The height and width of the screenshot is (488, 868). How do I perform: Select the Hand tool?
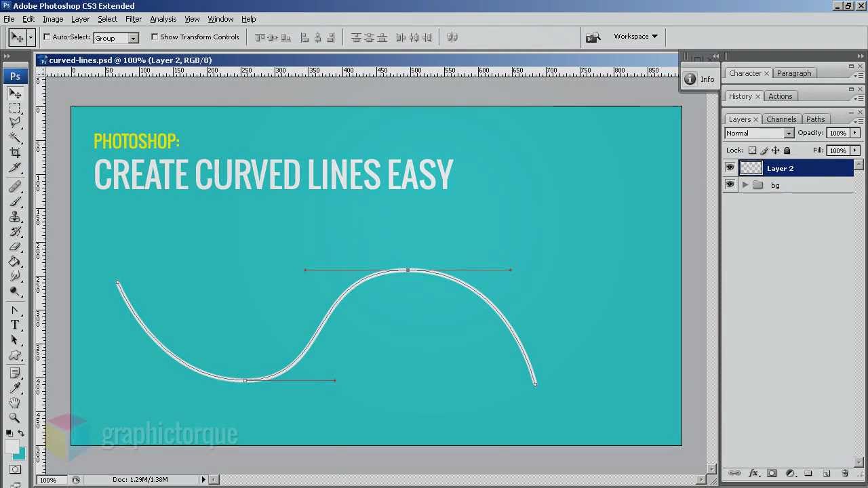[15, 403]
